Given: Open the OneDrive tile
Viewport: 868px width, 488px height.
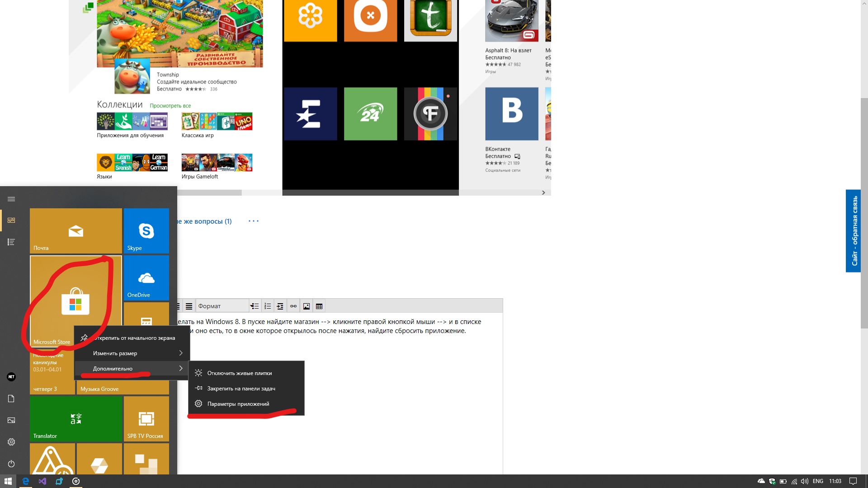Looking at the screenshot, I should tap(146, 278).
